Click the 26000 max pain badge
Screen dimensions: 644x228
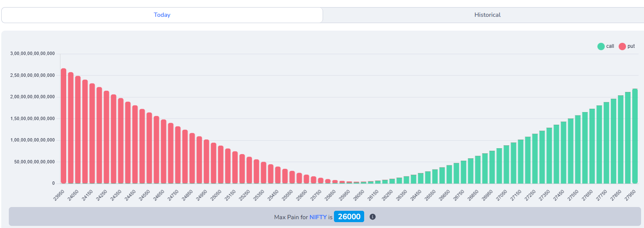click(x=349, y=217)
